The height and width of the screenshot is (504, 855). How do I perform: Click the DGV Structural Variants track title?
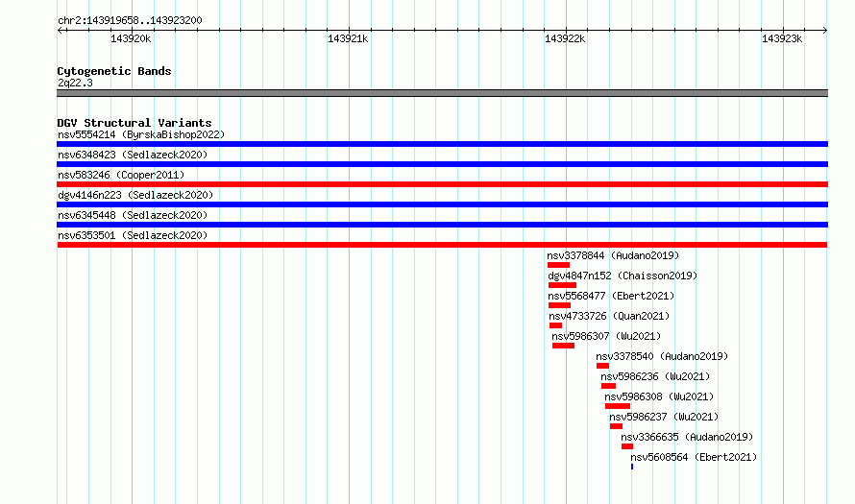134,123
